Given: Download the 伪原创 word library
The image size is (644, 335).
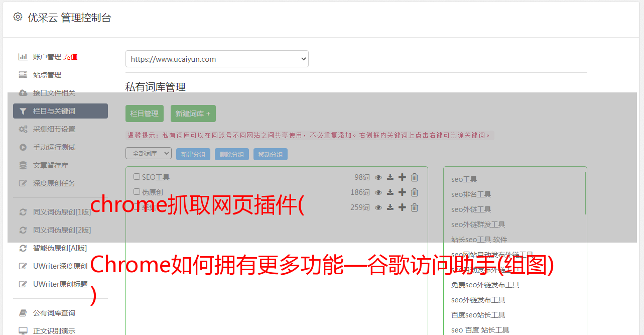Looking at the screenshot, I should (390, 192).
